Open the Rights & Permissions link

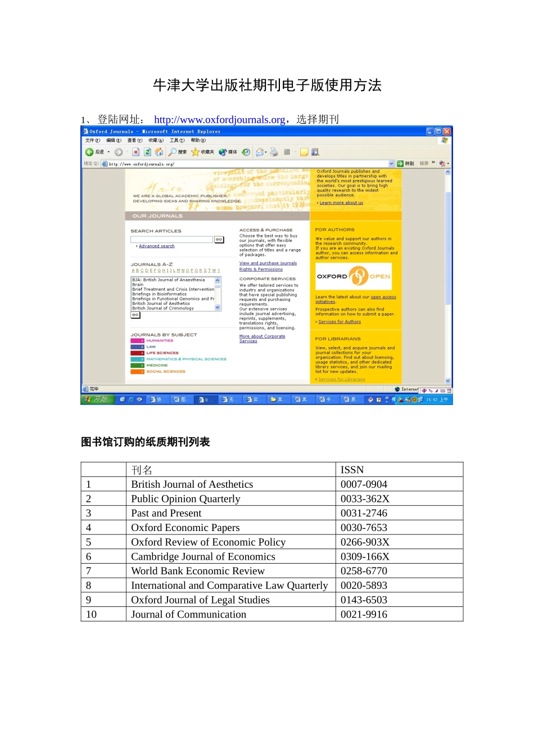pyautogui.click(x=261, y=269)
